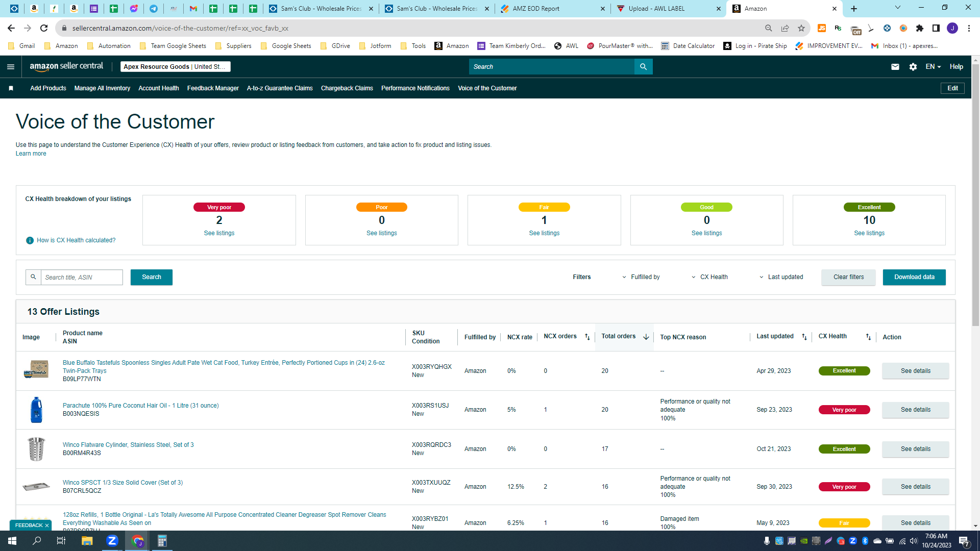Open Add Products in the favorites bar
Viewport: 980px width, 551px height.
point(48,88)
